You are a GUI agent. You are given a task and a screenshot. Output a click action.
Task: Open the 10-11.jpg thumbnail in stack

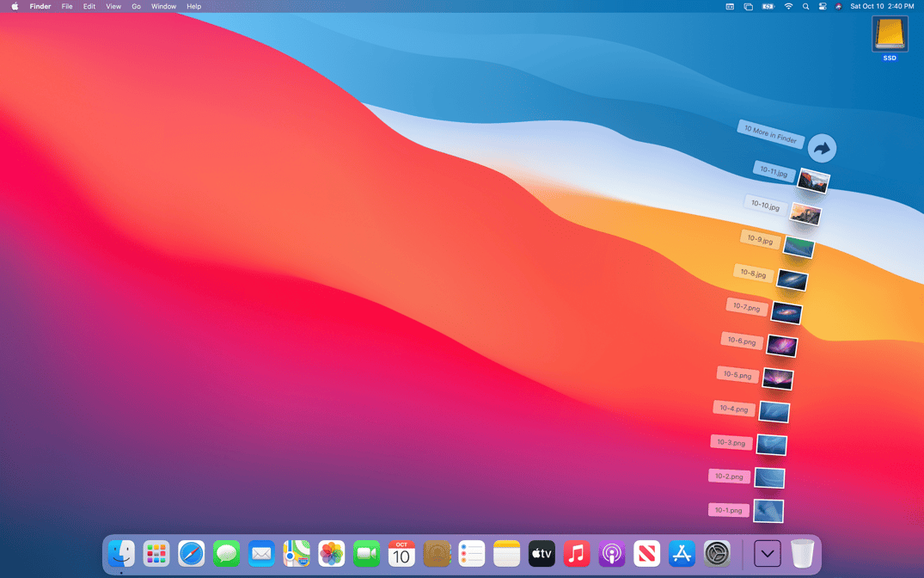point(814,181)
